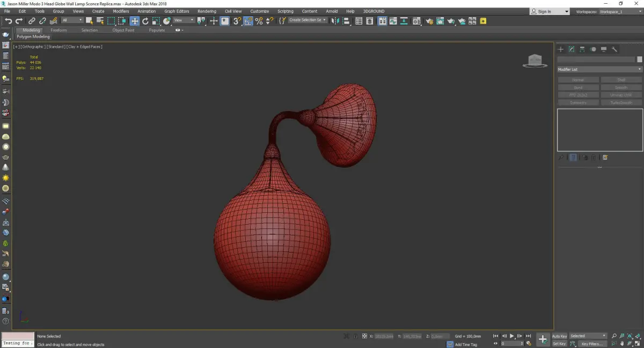This screenshot has height=348, width=644.
Task: Toggle Percent Snap on the toolbar
Action: [x=259, y=21]
